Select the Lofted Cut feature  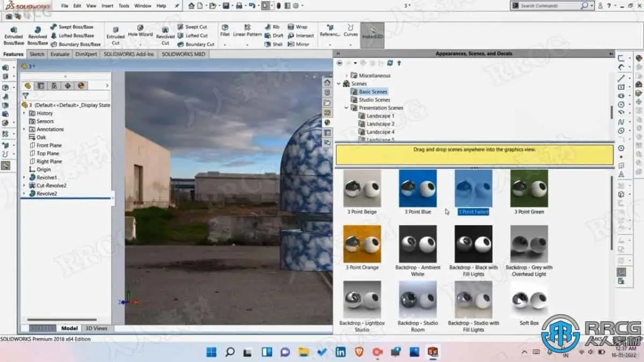192,35
